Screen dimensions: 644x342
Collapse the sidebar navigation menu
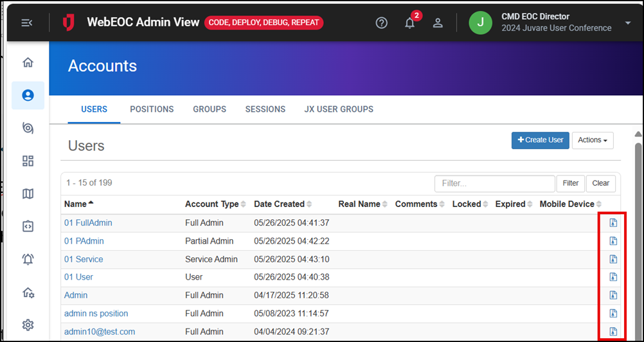tap(27, 23)
